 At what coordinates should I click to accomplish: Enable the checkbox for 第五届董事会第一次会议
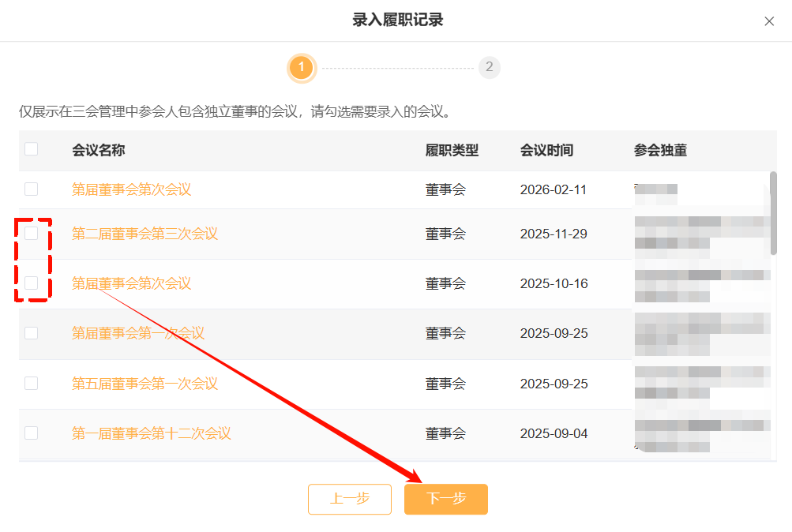point(31,384)
